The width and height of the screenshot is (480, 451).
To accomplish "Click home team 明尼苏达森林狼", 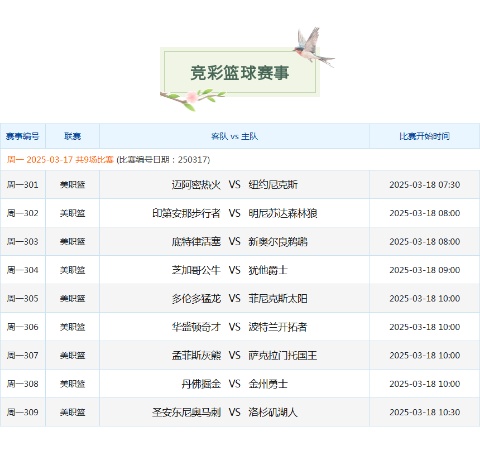I will (x=283, y=213).
